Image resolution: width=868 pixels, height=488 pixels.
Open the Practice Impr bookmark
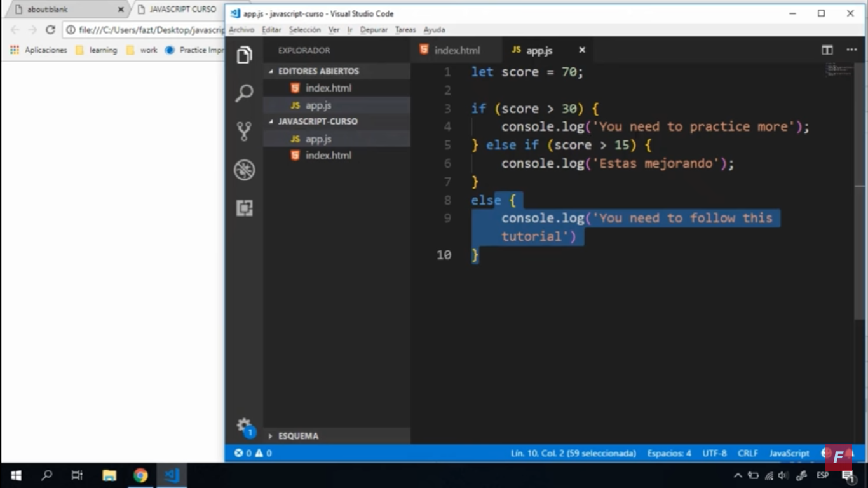click(194, 50)
